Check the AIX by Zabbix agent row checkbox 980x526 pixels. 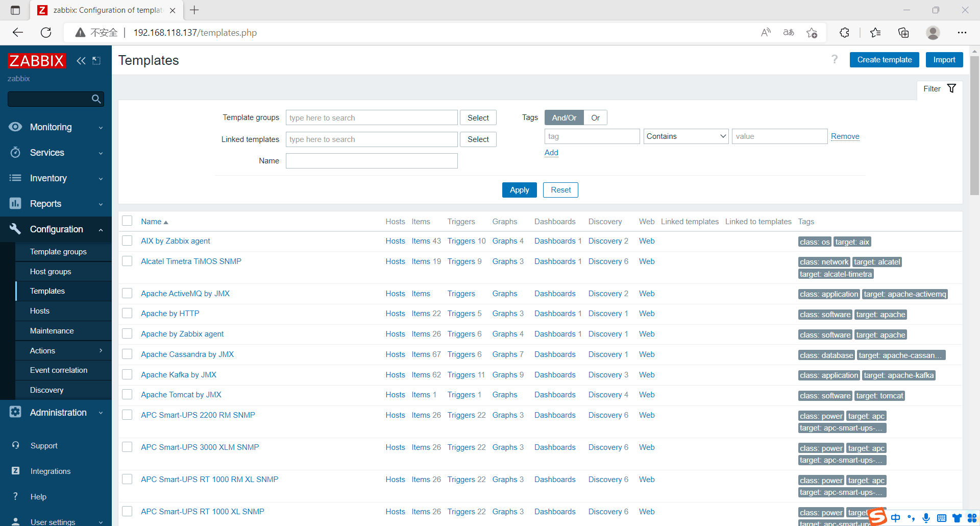(x=127, y=241)
